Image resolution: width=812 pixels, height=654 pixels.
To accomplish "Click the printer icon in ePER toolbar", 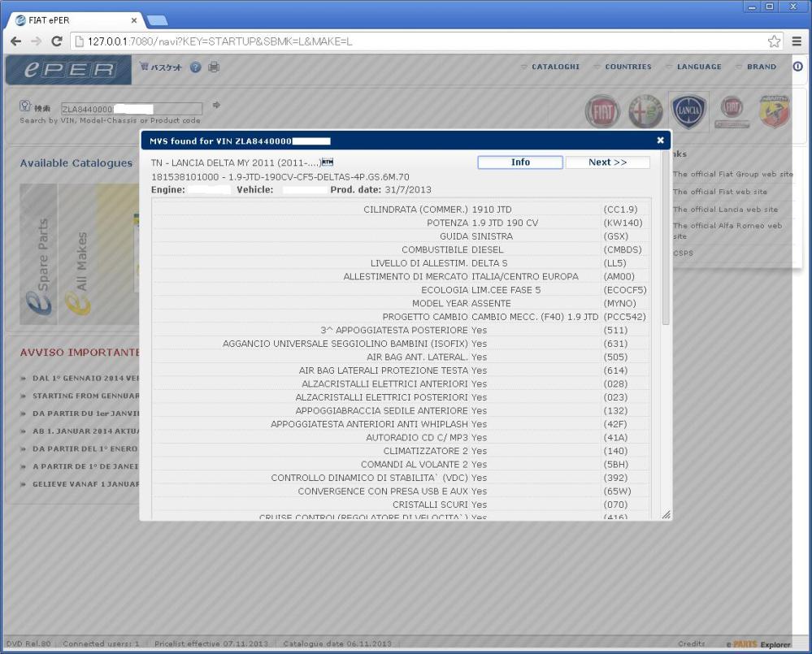I will pos(213,67).
